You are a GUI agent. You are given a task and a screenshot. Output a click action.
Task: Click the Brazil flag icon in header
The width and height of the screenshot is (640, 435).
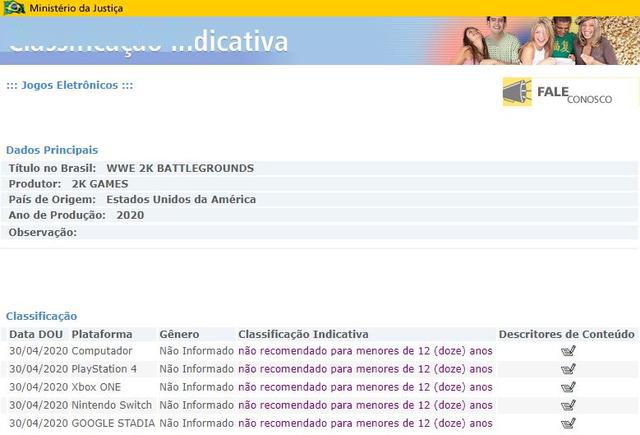pyautogui.click(x=14, y=8)
